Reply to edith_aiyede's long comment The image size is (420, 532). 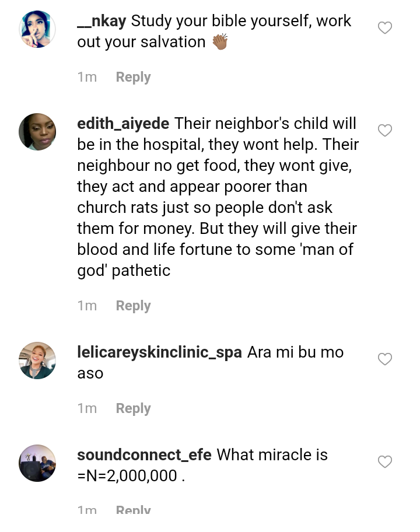pyautogui.click(x=133, y=306)
